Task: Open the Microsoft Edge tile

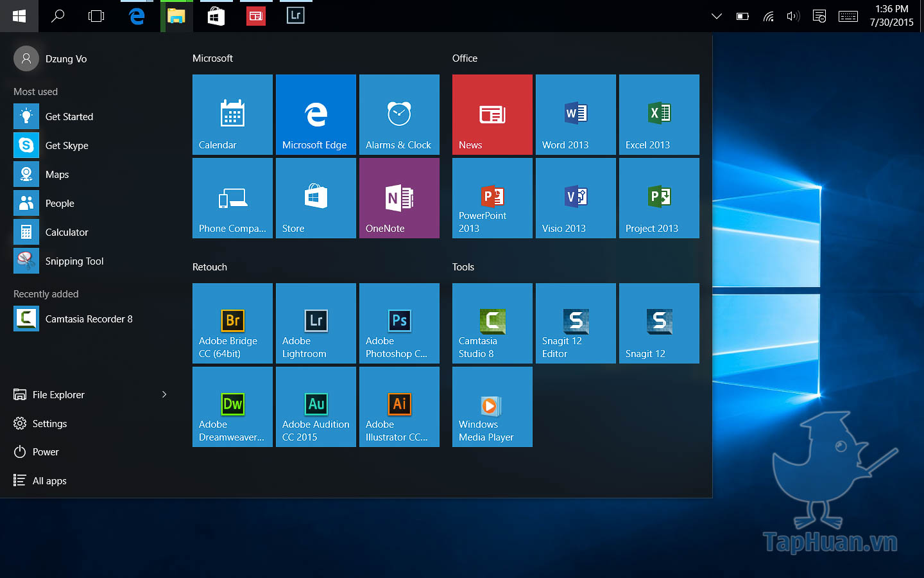Action: (316, 114)
